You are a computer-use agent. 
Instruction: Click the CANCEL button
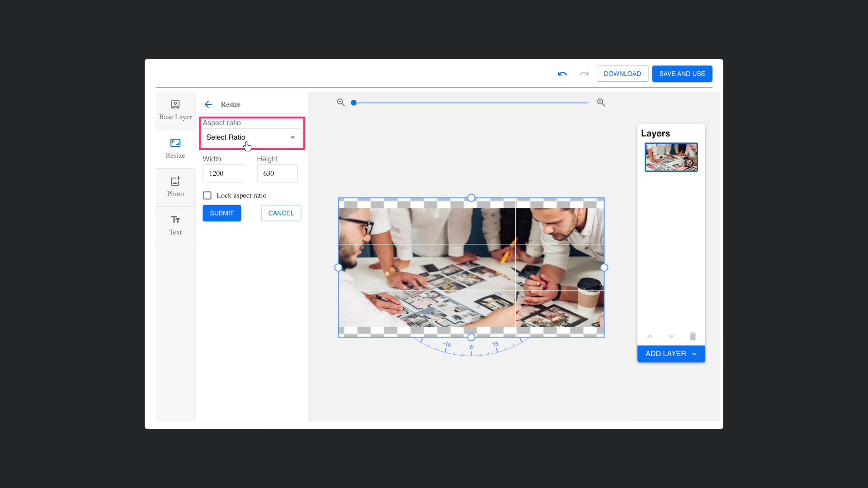(281, 213)
